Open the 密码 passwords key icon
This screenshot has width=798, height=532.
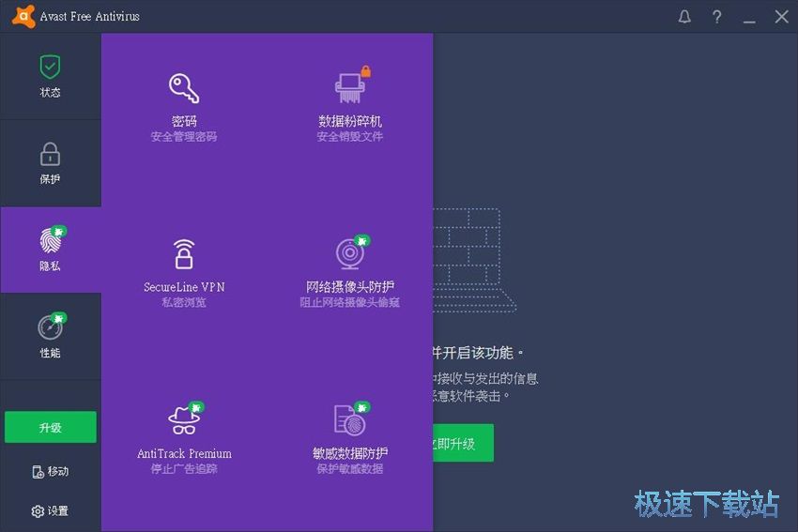pyautogui.click(x=184, y=88)
